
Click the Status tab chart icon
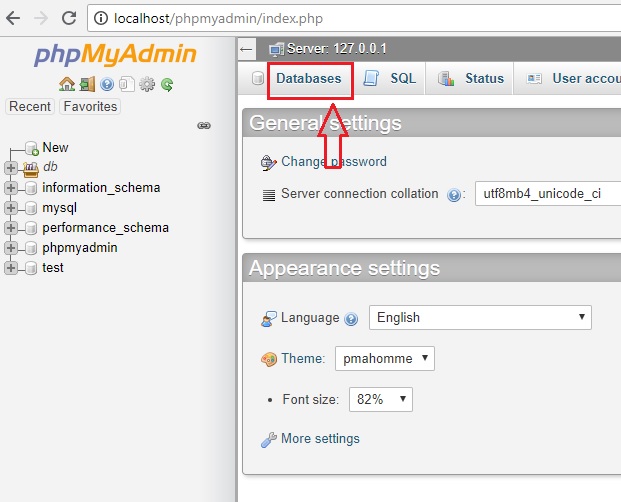click(x=446, y=78)
